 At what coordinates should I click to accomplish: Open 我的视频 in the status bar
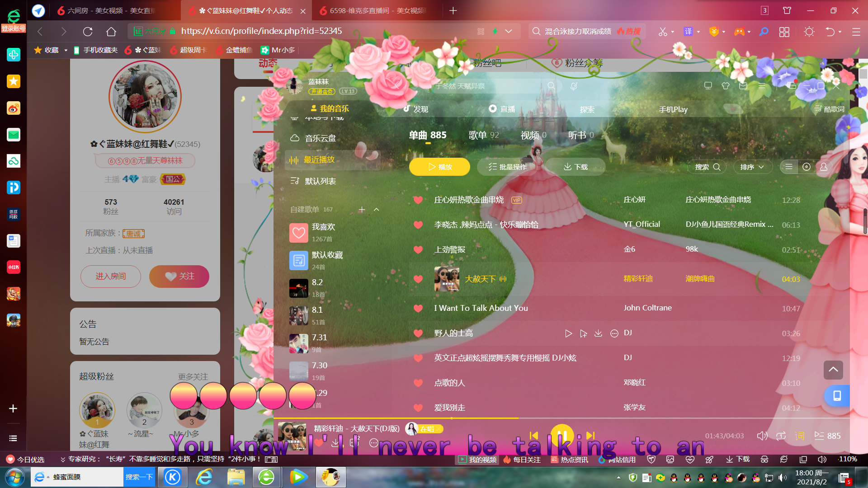[477, 460]
